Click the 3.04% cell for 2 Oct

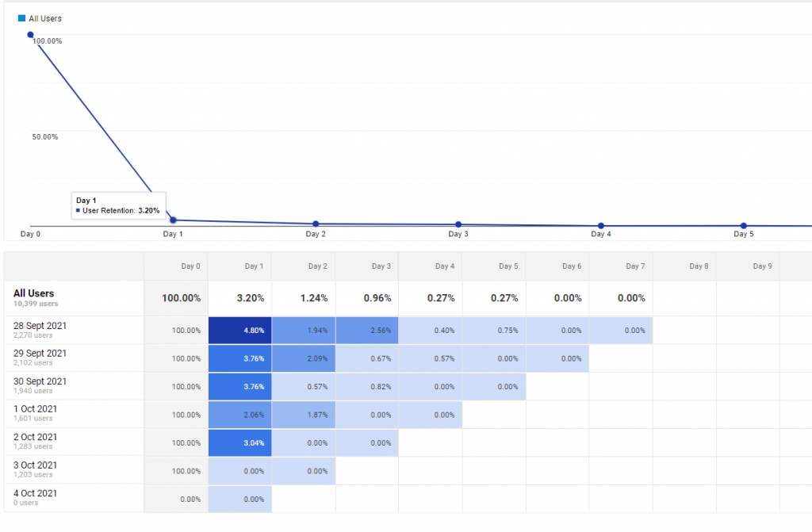pyautogui.click(x=240, y=442)
